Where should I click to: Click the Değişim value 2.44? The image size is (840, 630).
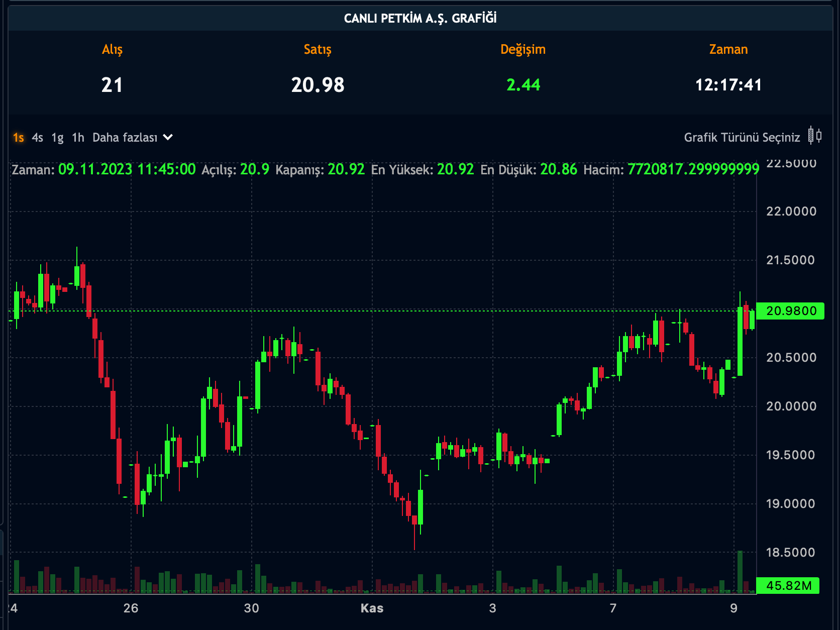[x=523, y=85]
